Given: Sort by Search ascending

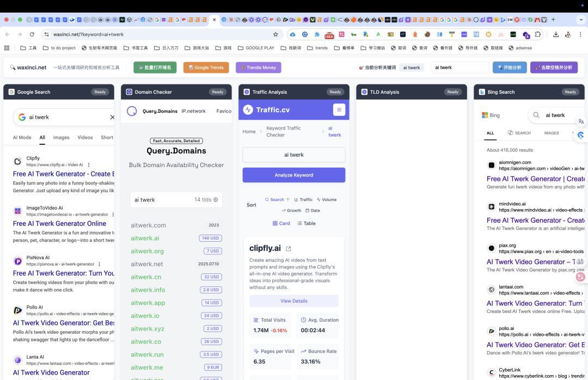Looking at the screenshot, I should click(277, 200).
